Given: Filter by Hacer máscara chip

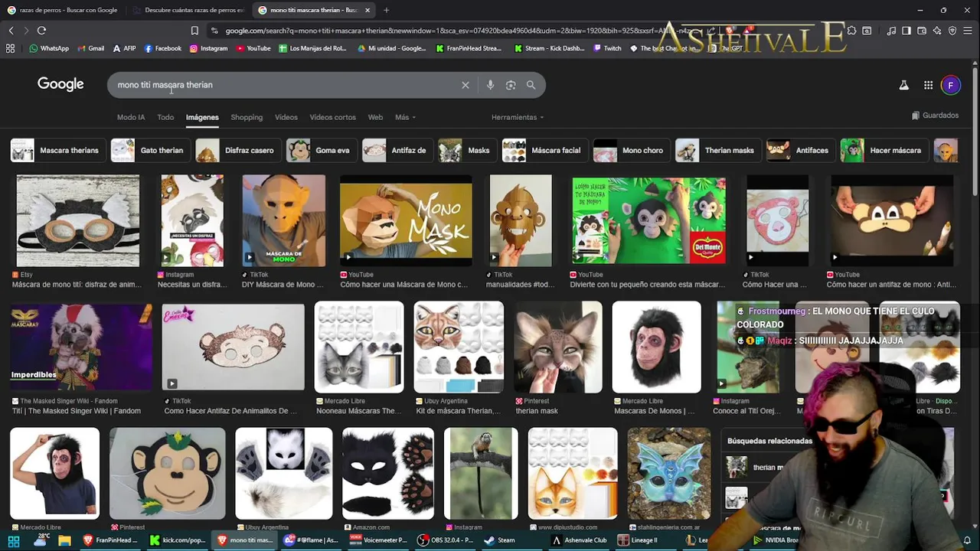Looking at the screenshot, I should [x=883, y=150].
